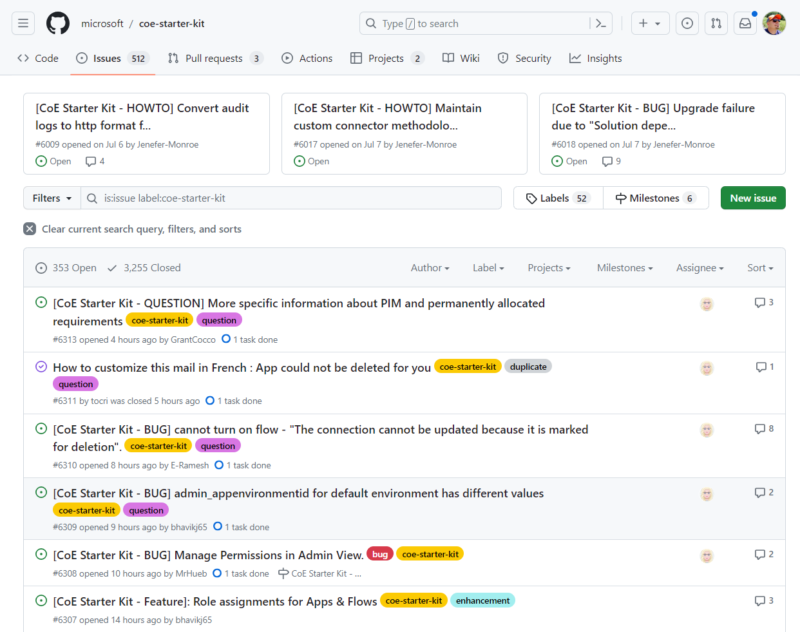
Task: Click the gray duplicate label
Action: 528,366
